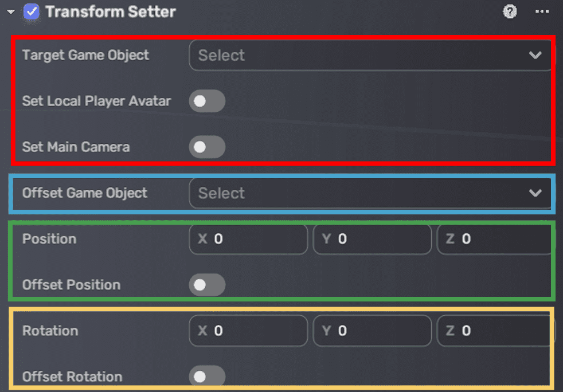Image resolution: width=563 pixels, height=392 pixels.
Task: Collapse the Transform Setter component
Action: coord(10,10)
